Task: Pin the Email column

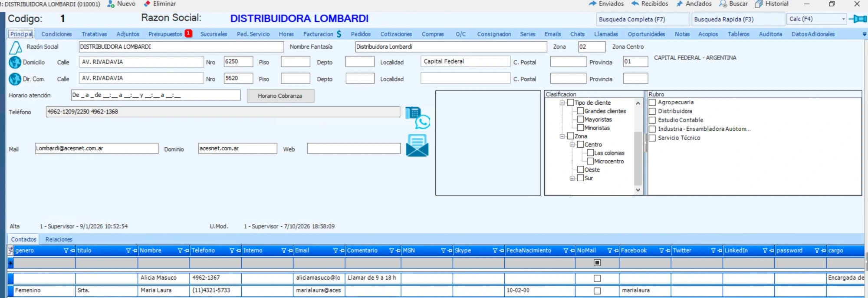Action: pyautogui.click(x=342, y=251)
